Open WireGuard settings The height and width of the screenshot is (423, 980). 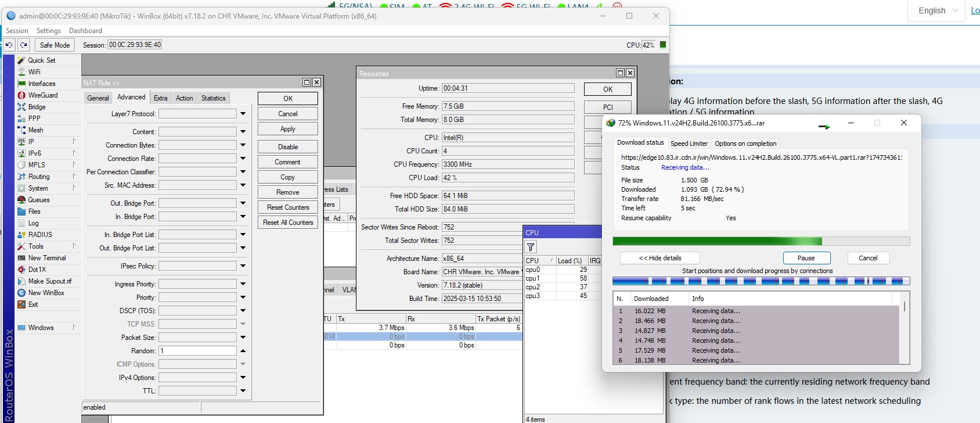(43, 95)
